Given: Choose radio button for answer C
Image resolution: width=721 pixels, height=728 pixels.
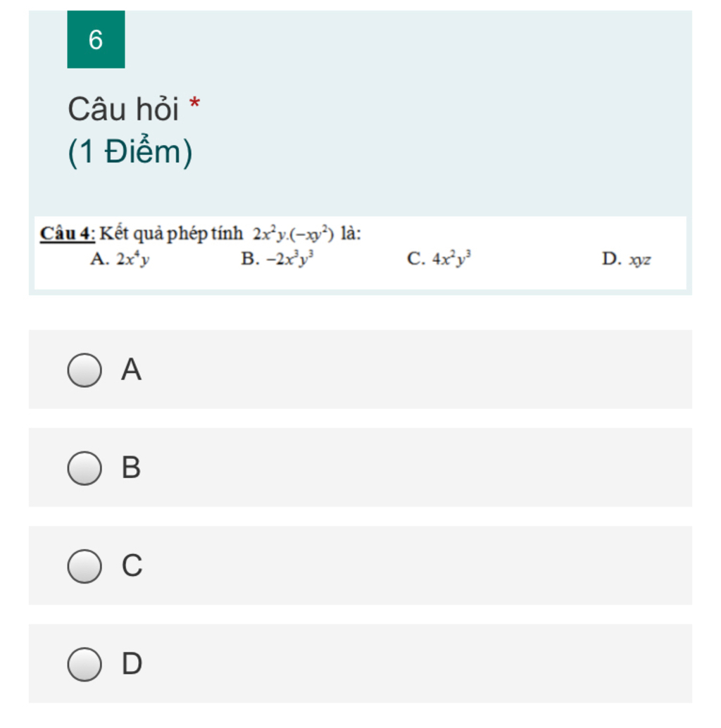Looking at the screenshot, I should click(84, 566).
